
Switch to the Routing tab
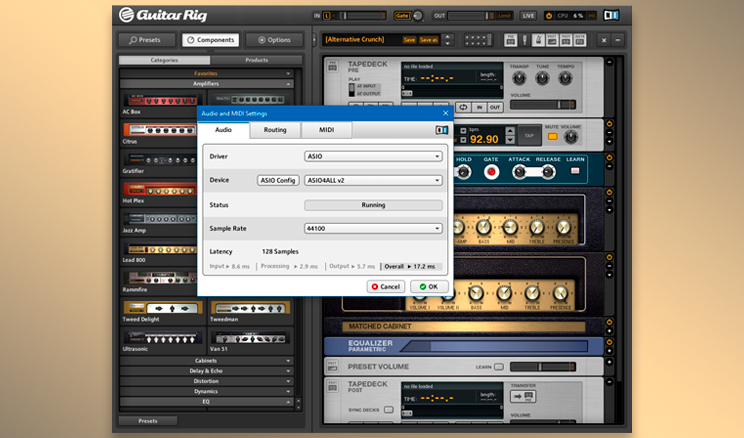(x=275, y=130)
